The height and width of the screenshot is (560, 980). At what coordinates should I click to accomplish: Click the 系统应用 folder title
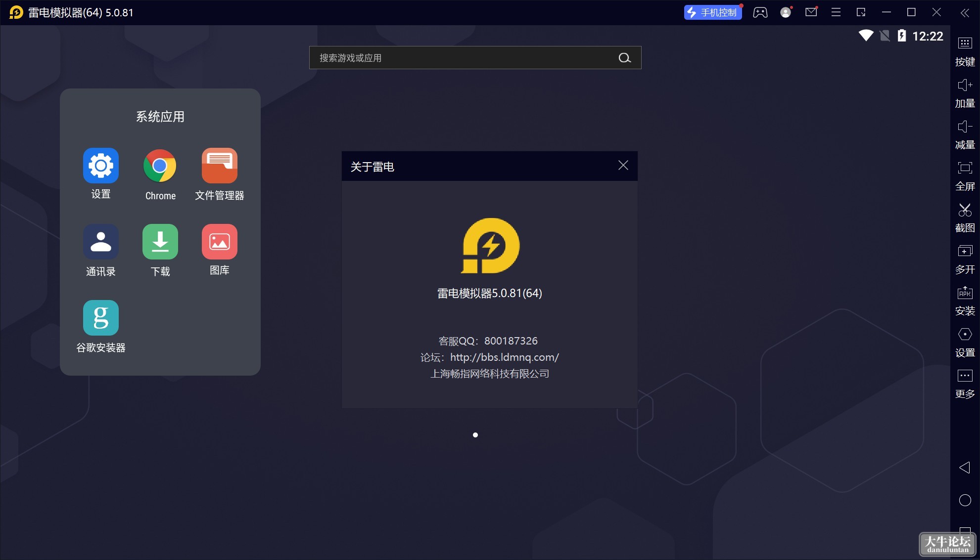[160, 117]
